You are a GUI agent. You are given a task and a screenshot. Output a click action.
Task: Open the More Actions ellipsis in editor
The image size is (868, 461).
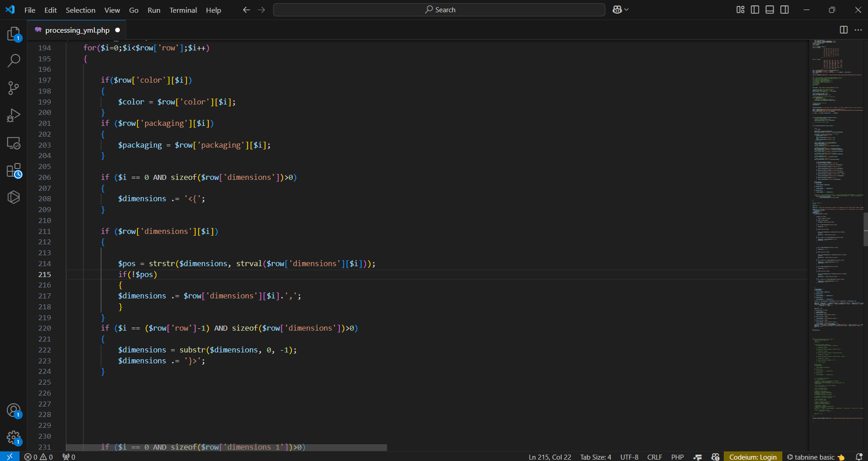858,30
